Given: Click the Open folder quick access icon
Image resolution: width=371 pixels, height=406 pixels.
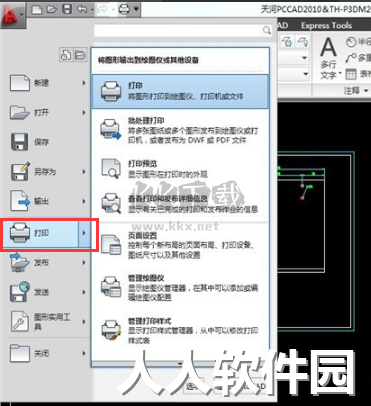Looking at the screenshot, I should [x=52, y=9].
